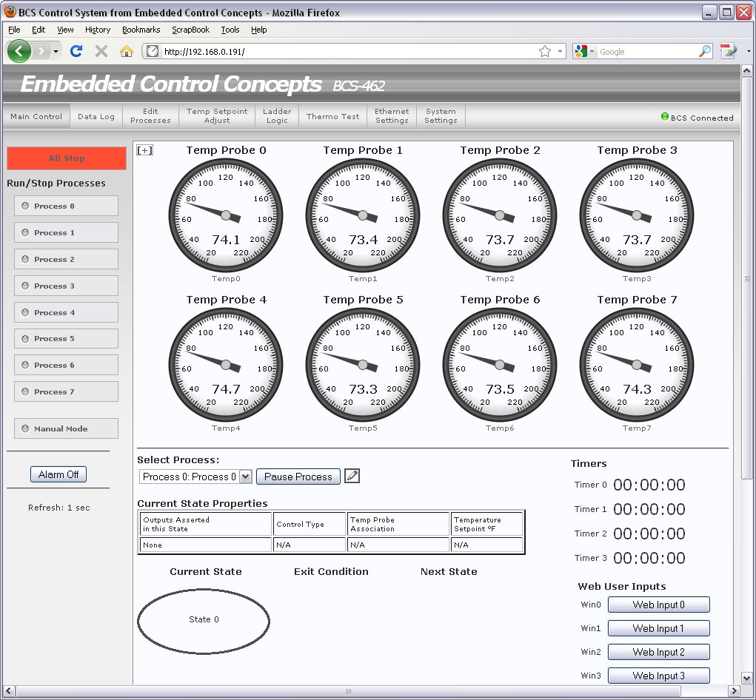Screen dimensions: 756x700
Task: Click the Web Input 2 button
Action: click(x=658, y=652)
